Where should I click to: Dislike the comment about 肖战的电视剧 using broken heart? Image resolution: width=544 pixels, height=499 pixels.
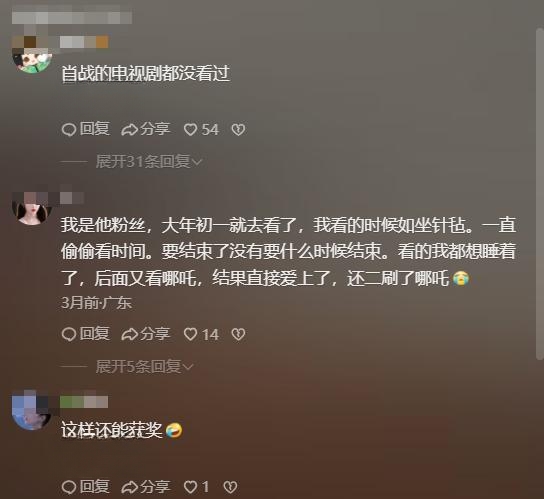(238, 130)
